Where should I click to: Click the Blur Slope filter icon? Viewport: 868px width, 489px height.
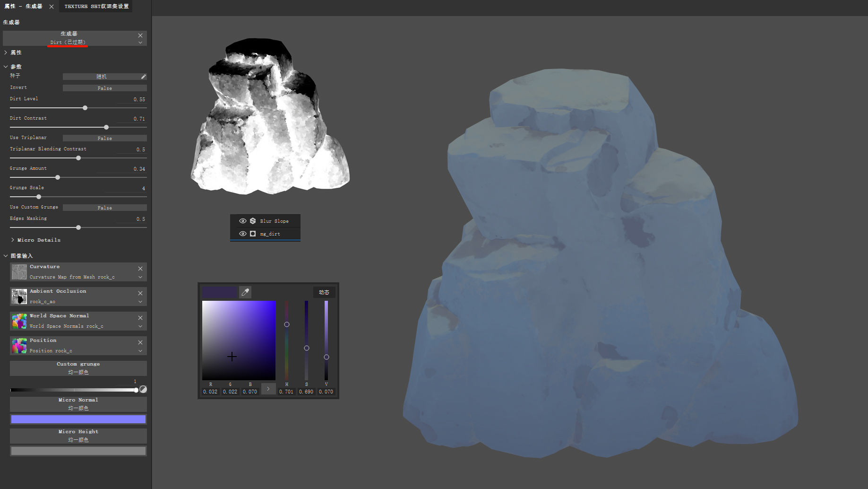253,221
